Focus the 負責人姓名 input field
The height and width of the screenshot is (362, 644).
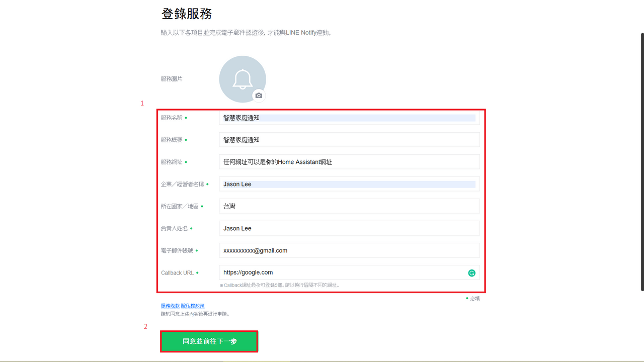[349, 228]
